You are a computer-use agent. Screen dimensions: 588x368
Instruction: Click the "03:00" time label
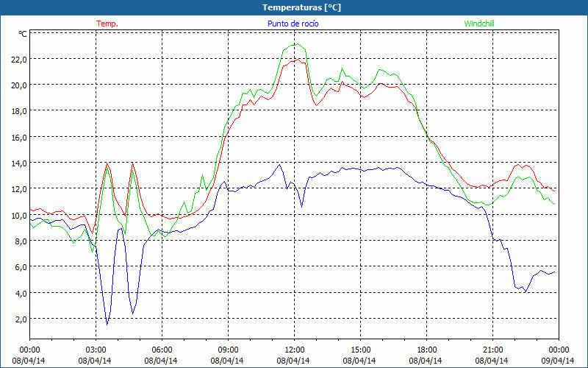[x=96, y=350]
